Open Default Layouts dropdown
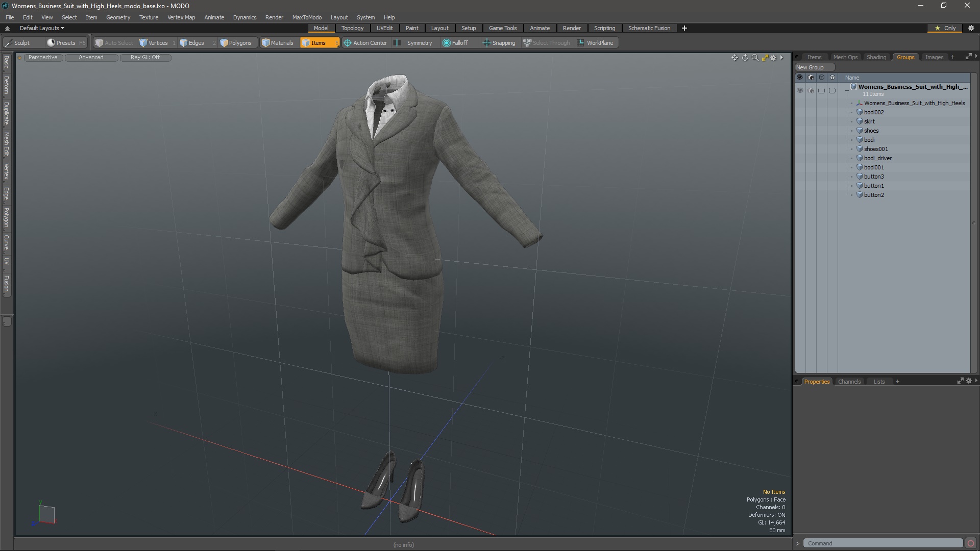 pyautogui.click(x=41, y=28)
